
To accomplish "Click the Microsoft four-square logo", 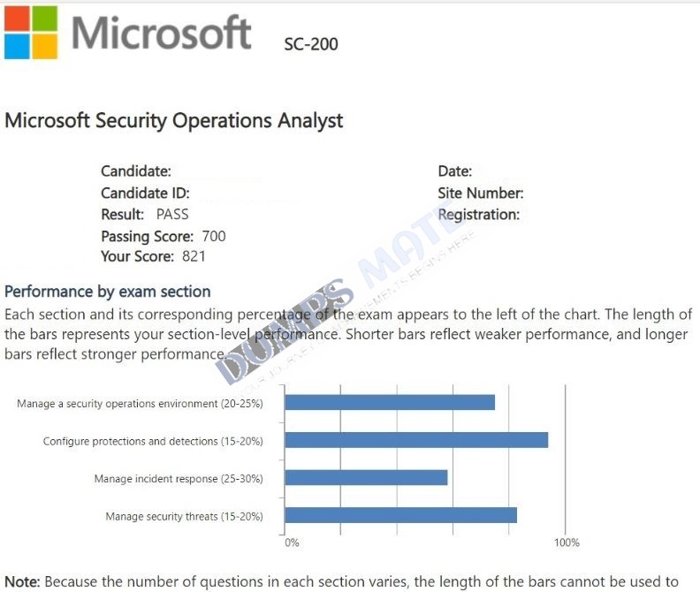I will [x=31, y=32].
